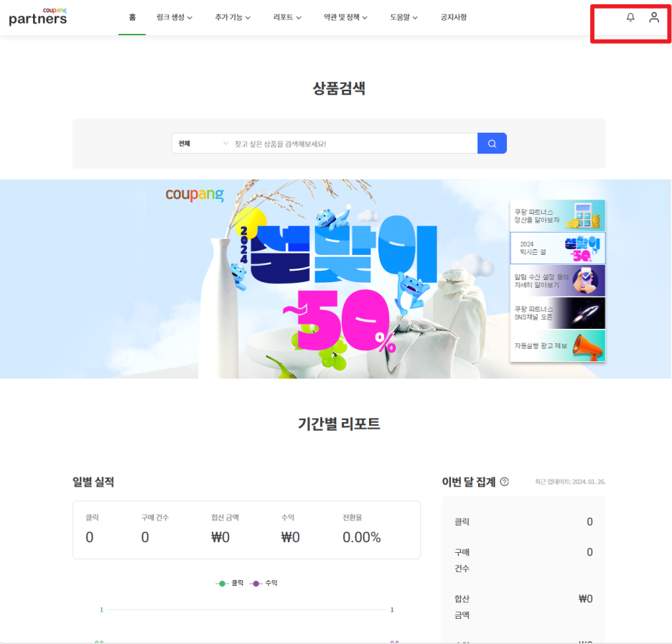Open the notifications bell icon
Viewport: 672px width, 644px height.
[630, 17]
